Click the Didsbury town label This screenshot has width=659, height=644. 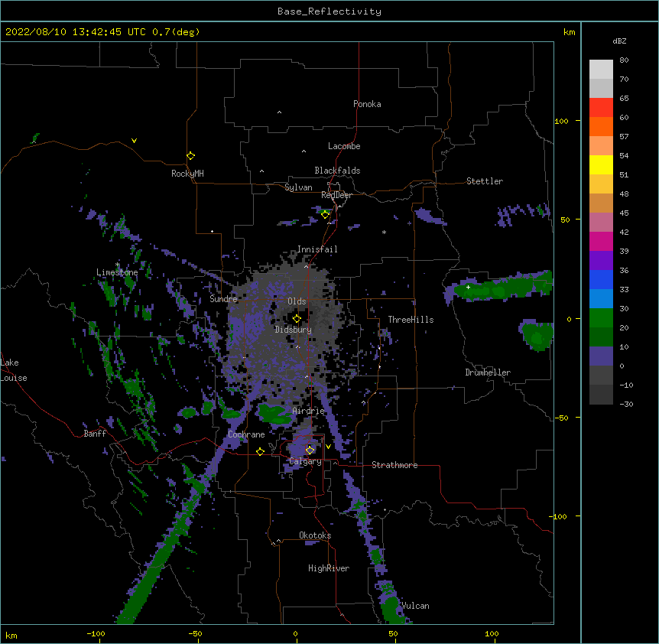[x=293, y=330]
